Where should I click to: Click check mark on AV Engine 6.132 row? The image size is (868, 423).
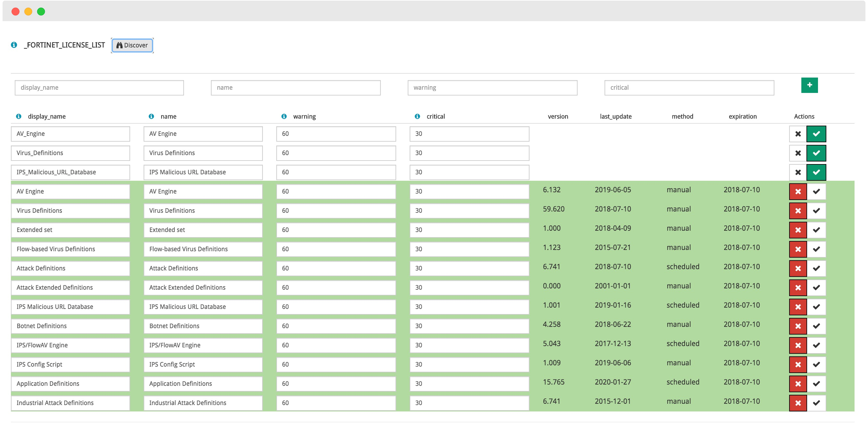tap(816, 191)
